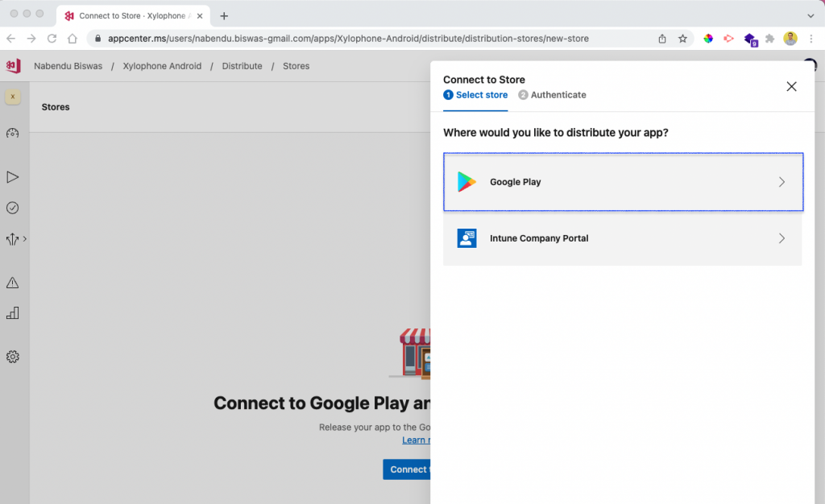Screen dimensions: 825x504
Task: Click the Learn more link
Action: pos(417,440)
